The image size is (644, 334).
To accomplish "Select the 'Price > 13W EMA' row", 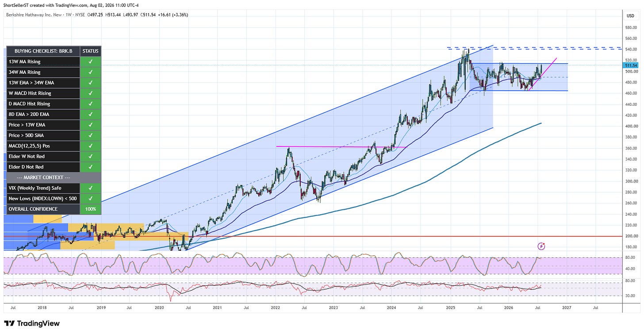I will click(54, 125).
